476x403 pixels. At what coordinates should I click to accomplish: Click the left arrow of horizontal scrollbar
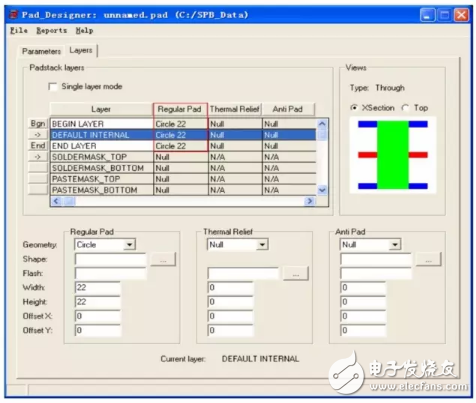pyautogui.click(x=56, y=201)
